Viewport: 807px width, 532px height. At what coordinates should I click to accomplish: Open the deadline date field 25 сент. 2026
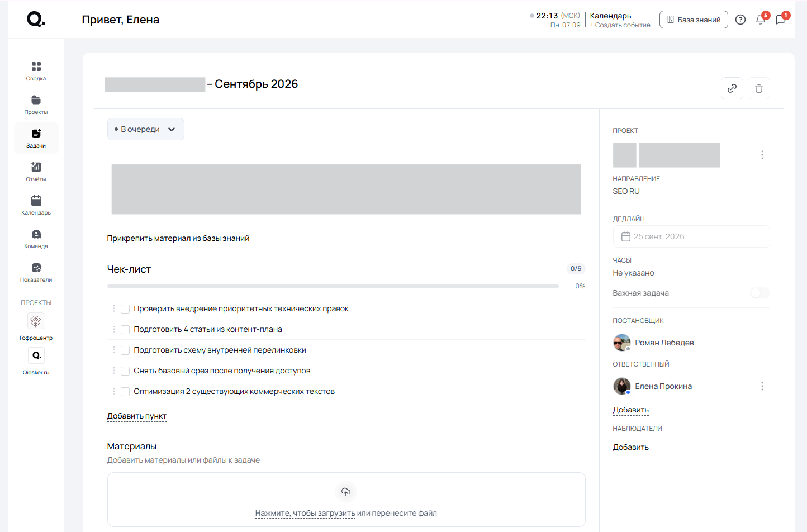[x=691, y=236]
